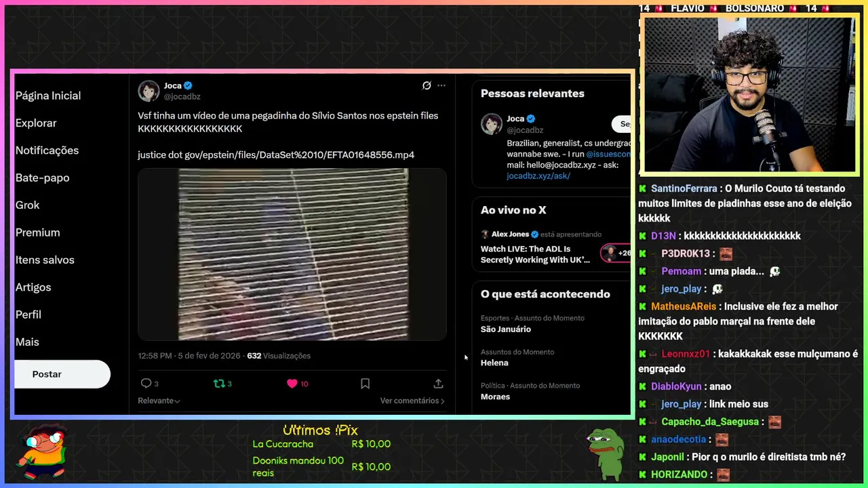This screenshot has width=868, height=488.
Task: Click HORIZANDO username in chat
Action: (679, 474)
